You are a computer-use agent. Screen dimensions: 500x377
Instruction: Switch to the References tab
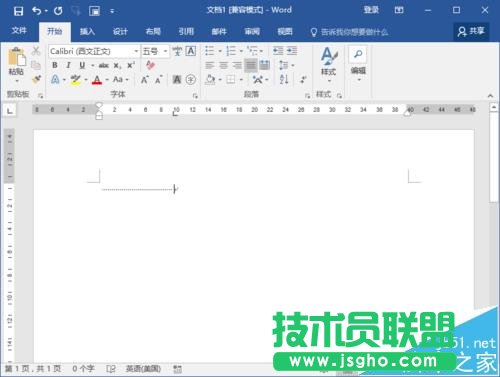(x=186, y=32)
